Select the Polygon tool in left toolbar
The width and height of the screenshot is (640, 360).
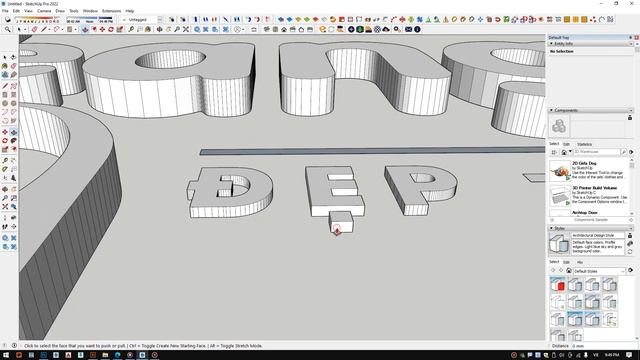pos(13,103)
